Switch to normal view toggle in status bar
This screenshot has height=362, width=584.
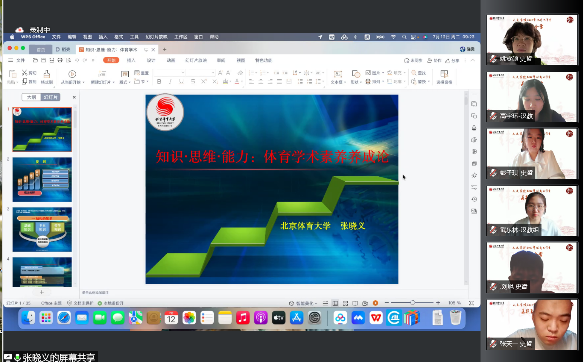pos(335,303)
